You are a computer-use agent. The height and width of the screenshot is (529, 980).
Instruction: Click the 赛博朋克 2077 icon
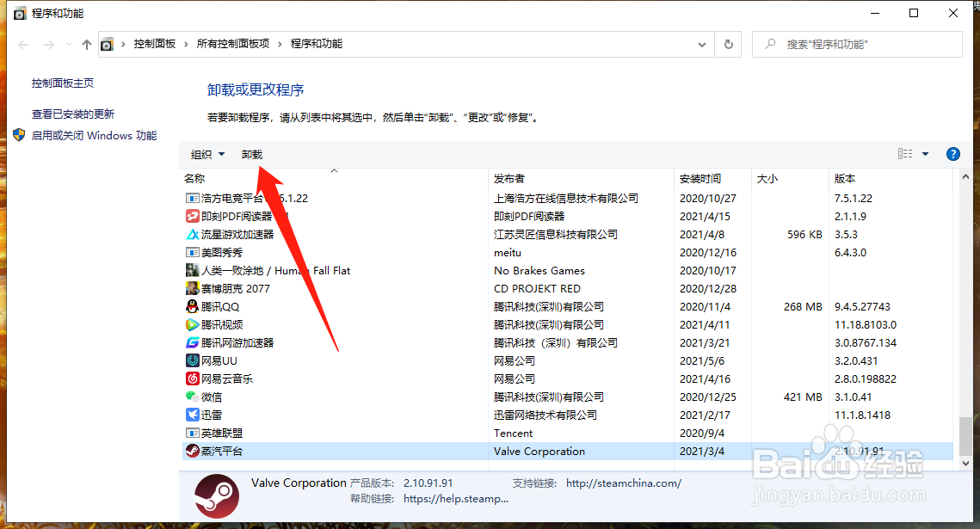tap(192, 288)
